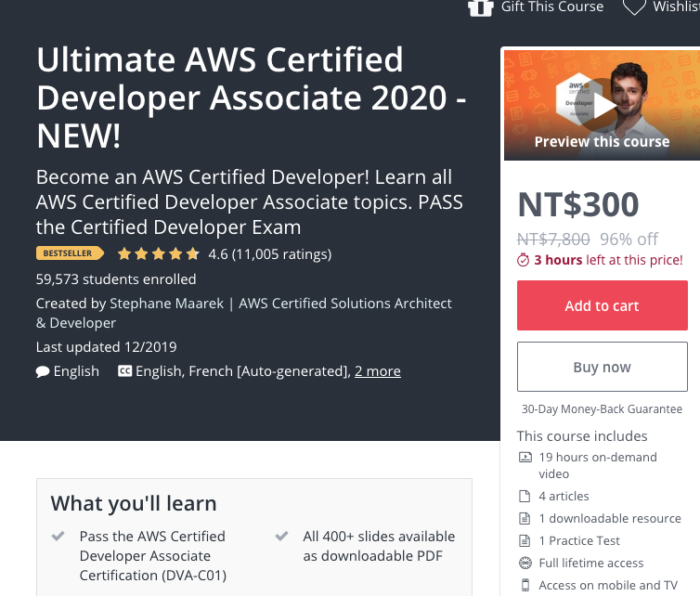This screenshot has height=596, width=700.
Task: Click 'All 400+ slides available' item text
Action: click(379, 546)
